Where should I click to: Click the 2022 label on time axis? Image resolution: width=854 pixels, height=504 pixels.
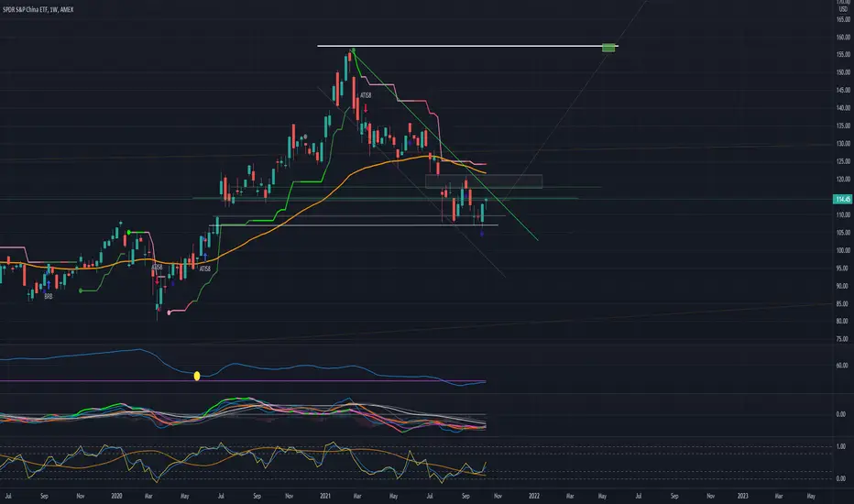534,496
